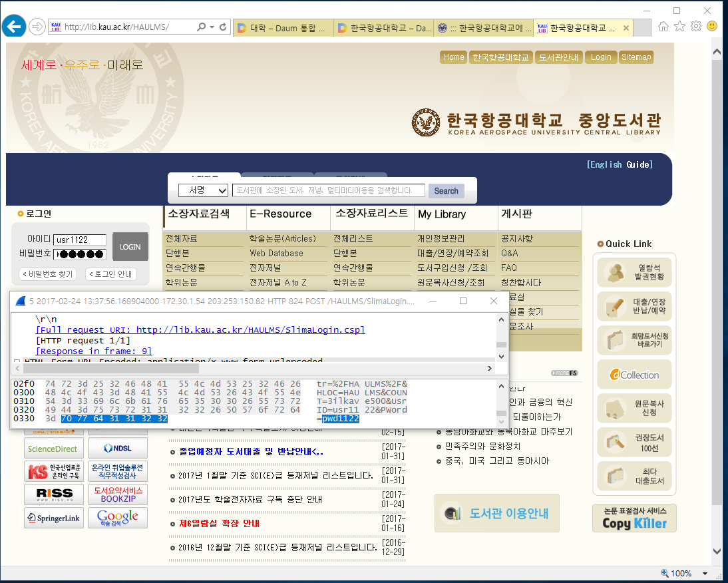This screenshot has width=728, height=583.
Task: Click the browser page scroll-down arrow
Action: coord(717,552)
